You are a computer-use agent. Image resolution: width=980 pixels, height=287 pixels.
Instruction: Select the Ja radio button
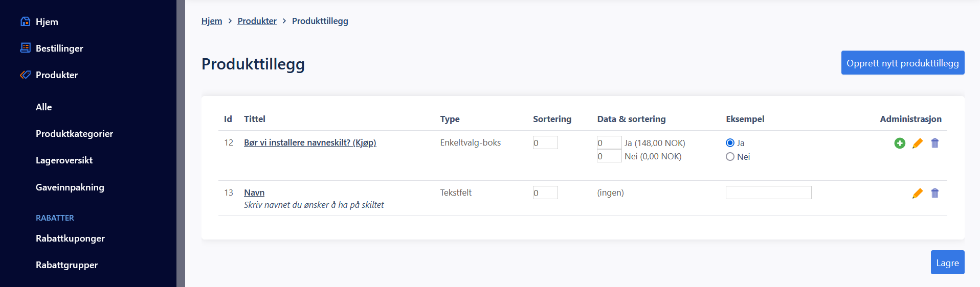(730, 143)
